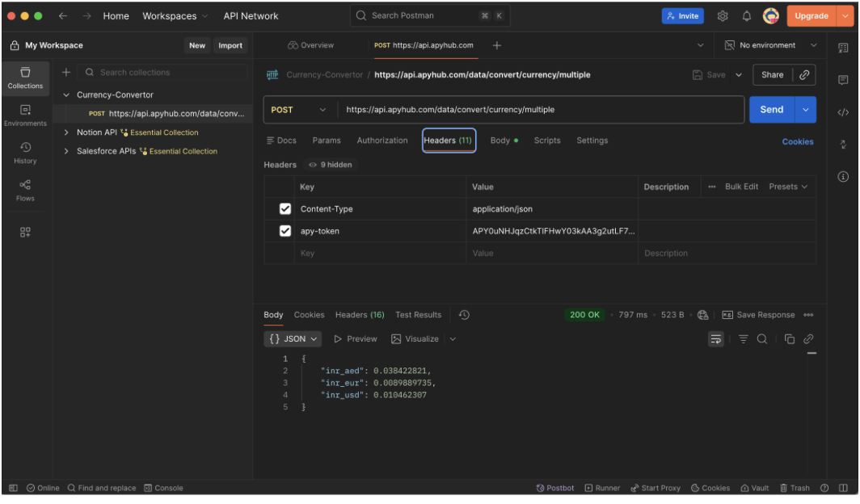Open the Visualize options dropdown arrow
Viewport: 860px width, 504px height.
453,339
